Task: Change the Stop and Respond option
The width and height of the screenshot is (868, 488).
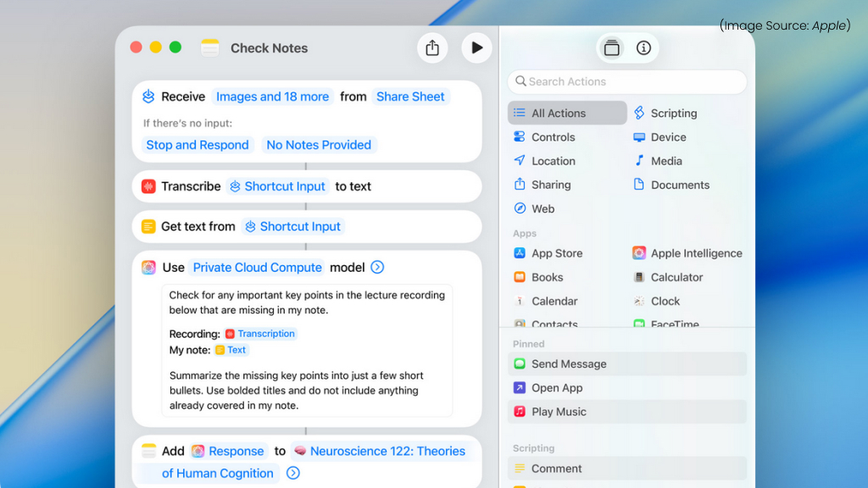Action: pyautogui.click(x=198, y=145)
